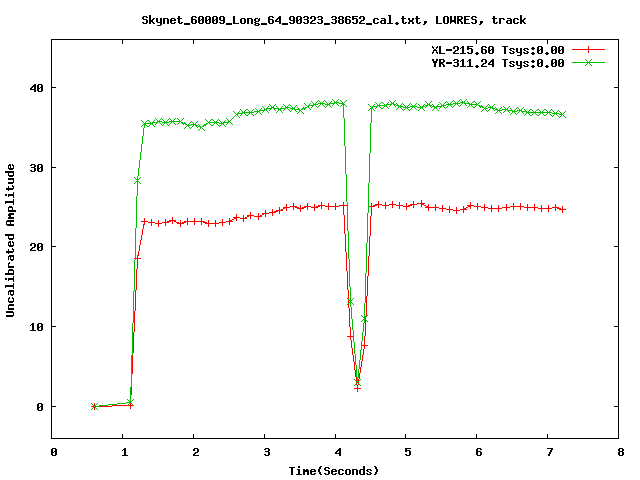Click red marker near 18 on rising edge

tap(138, 258)
